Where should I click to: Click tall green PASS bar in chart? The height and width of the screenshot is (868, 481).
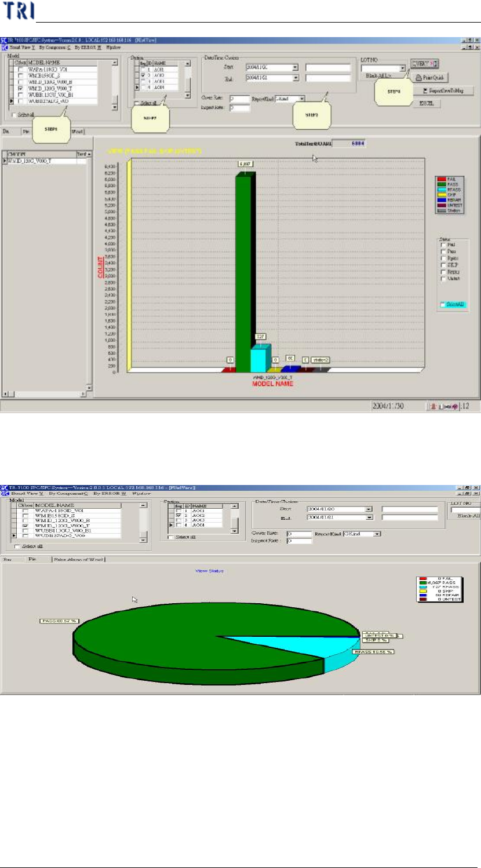(x=245, y=272)
